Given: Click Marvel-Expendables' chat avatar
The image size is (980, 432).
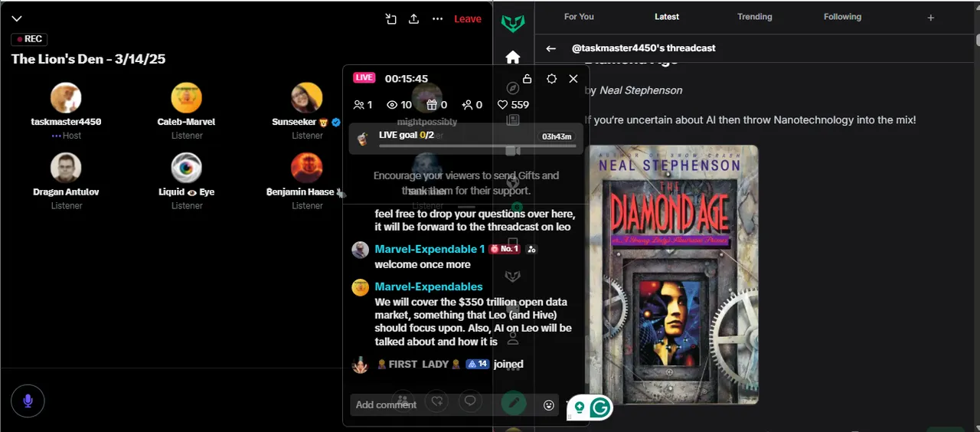Looking at the screenshot, I should click(x=360, y=287).
